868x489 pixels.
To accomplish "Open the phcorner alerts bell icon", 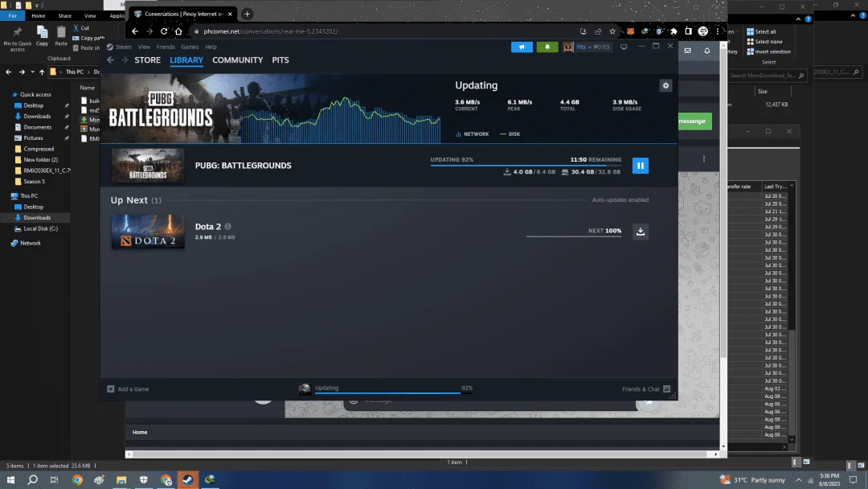I will (x=707, y=51).
